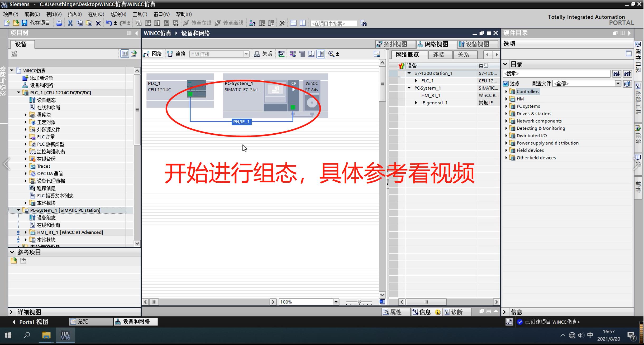This screenshot has height=345, width=644.
Task: Open the 项目(P) menu
Action: (11, 14)
